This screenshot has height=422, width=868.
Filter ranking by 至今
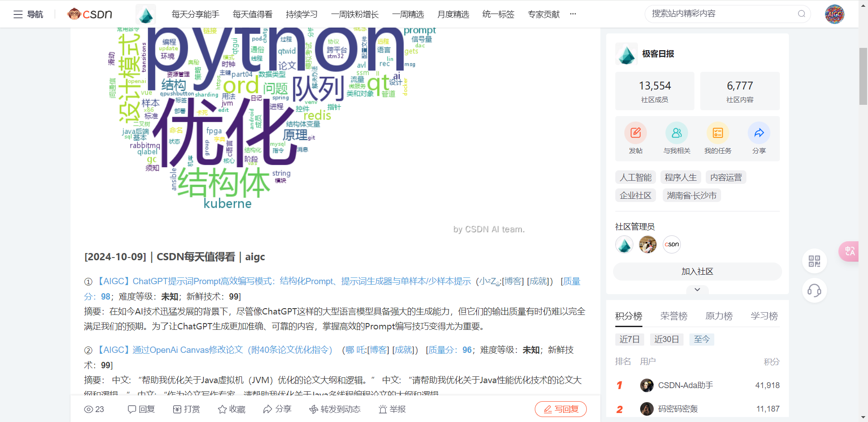tap(702, 339)
